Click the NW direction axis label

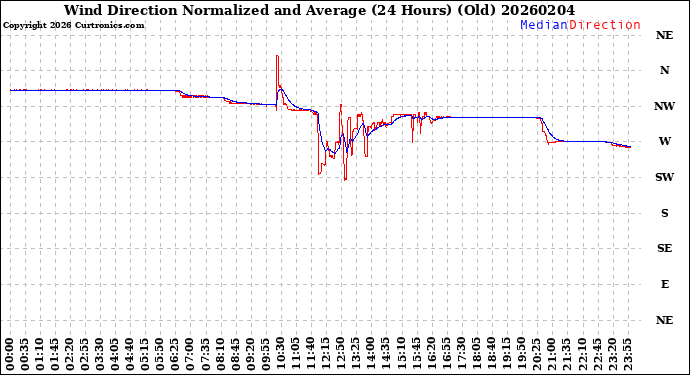click(x=664, y=106)
